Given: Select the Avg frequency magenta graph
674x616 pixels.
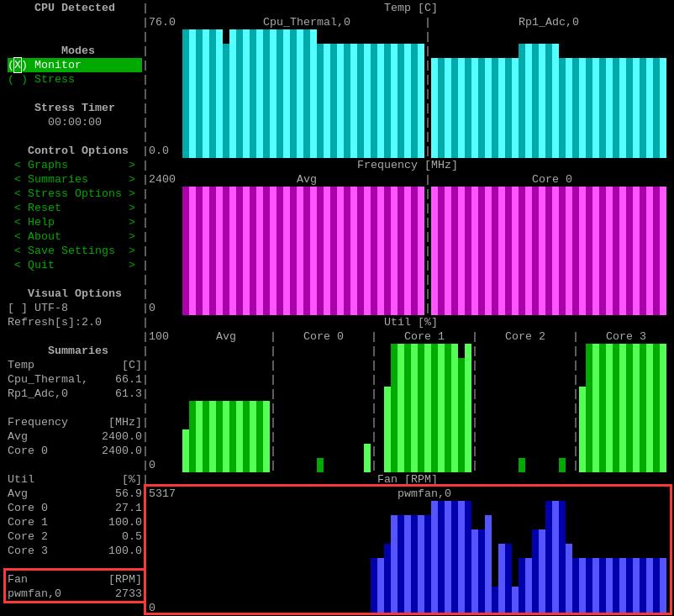Looking at the screenshot, I should [x=303, y=250].
